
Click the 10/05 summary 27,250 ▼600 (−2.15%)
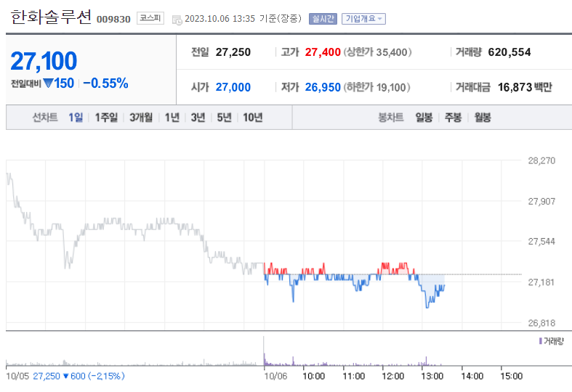[x=78, y=376]
